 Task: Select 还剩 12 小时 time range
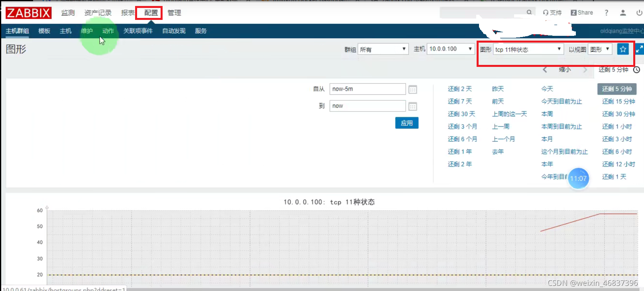click(x=618, y=164)
